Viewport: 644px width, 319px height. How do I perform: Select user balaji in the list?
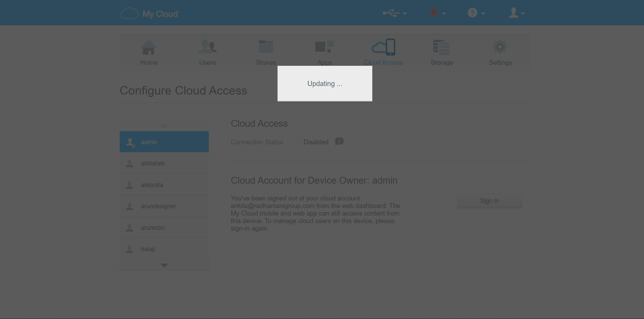[x=164, y=249]
